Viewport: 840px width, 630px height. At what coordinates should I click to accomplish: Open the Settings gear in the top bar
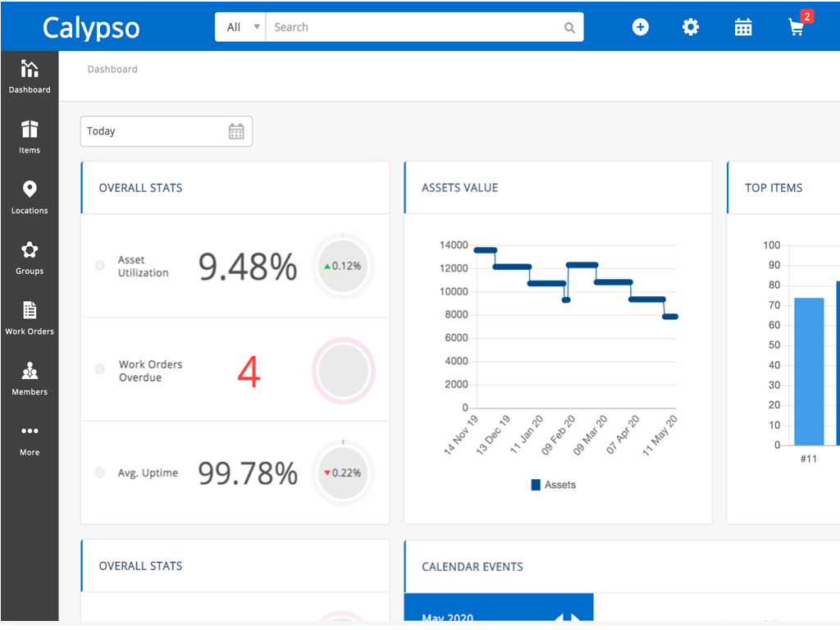coord(691,27)
